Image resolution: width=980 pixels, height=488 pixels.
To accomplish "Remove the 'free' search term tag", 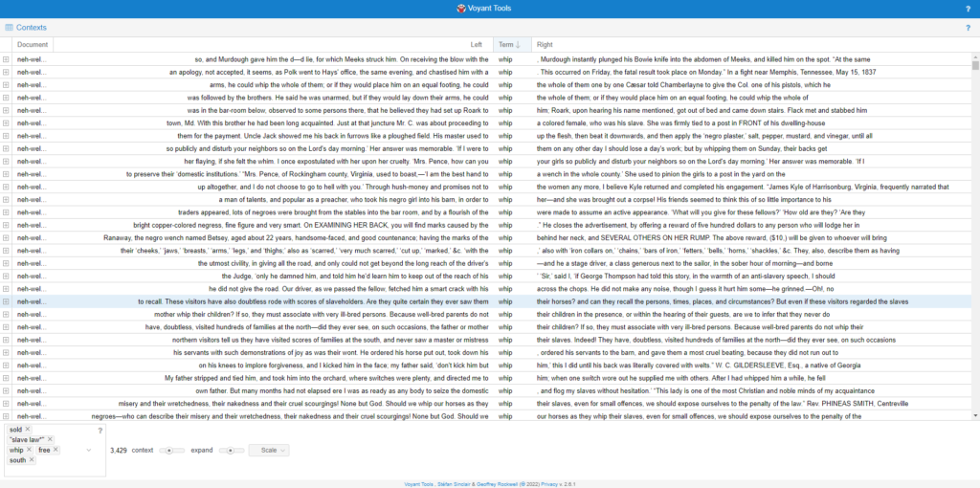I will click(56, 450).
